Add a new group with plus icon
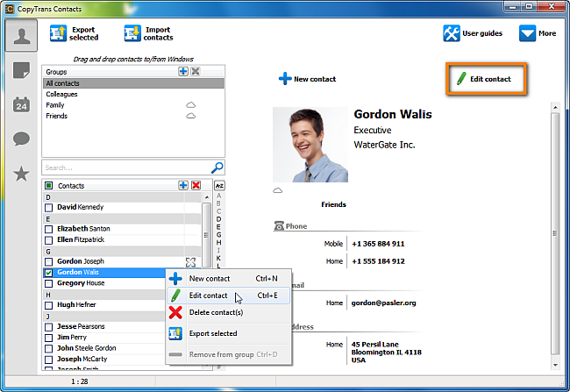Screen dimensions: 570x392 183,71
